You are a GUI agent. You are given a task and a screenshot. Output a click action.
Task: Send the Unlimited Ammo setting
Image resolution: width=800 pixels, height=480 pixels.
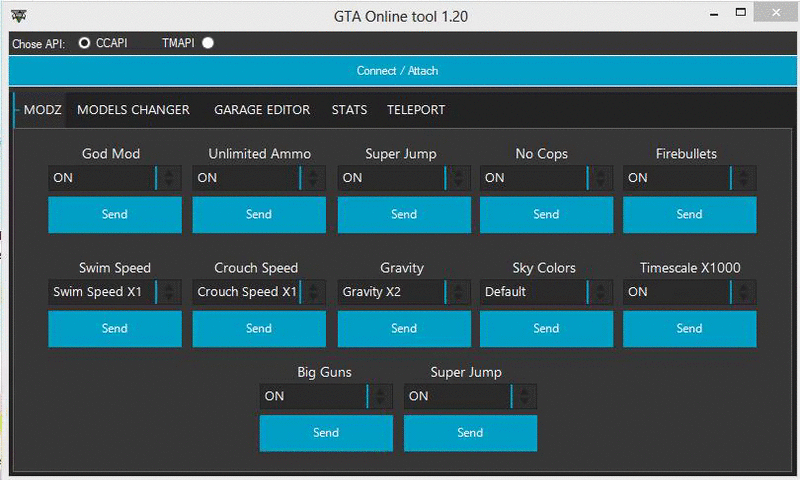point(259,215)
